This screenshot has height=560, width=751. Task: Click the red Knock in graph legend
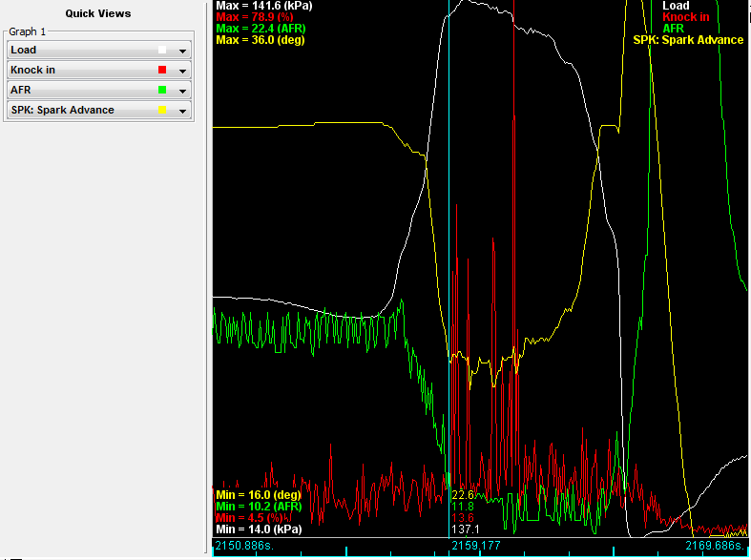[686, 17]
